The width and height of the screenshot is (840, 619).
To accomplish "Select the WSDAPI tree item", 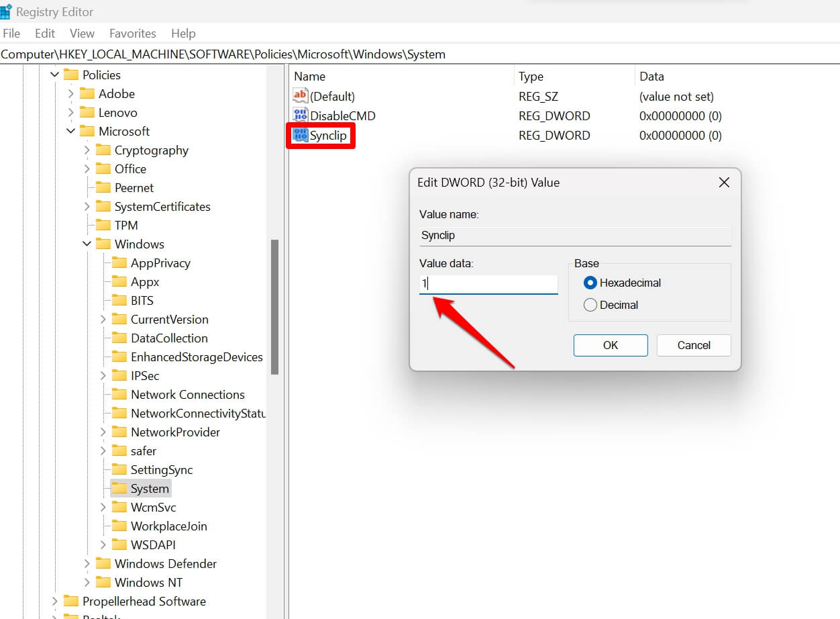I will 153,544.
